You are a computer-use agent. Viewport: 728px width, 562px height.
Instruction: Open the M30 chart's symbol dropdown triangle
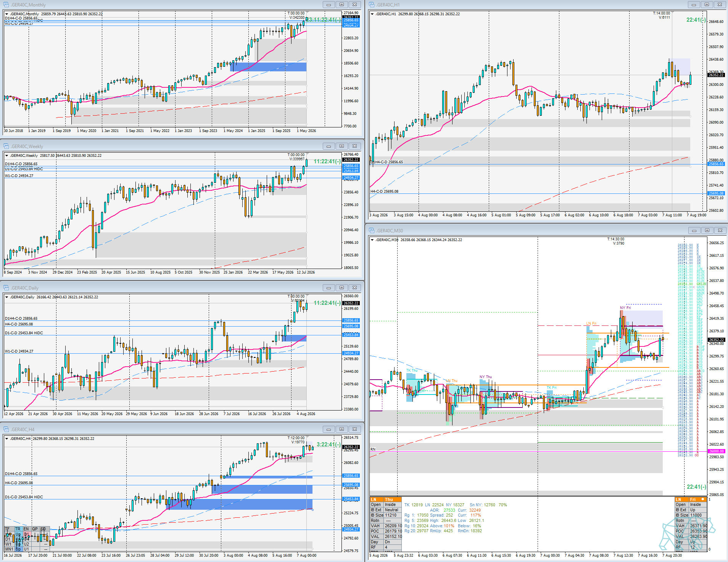coord(372,240)
